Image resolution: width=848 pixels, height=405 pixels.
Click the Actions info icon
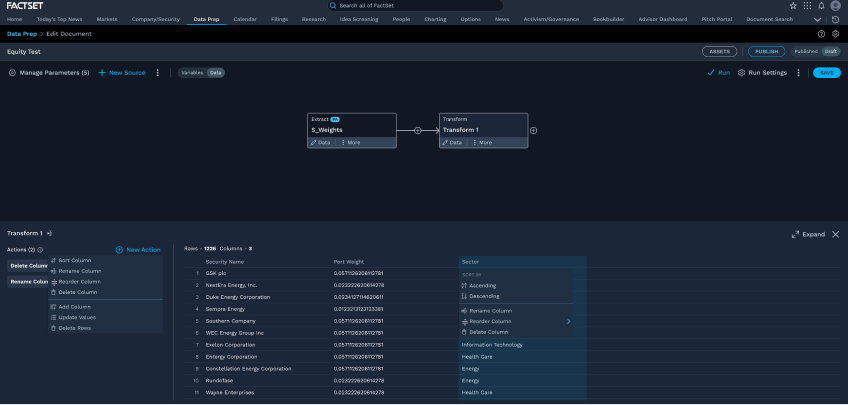pos(40,250)
